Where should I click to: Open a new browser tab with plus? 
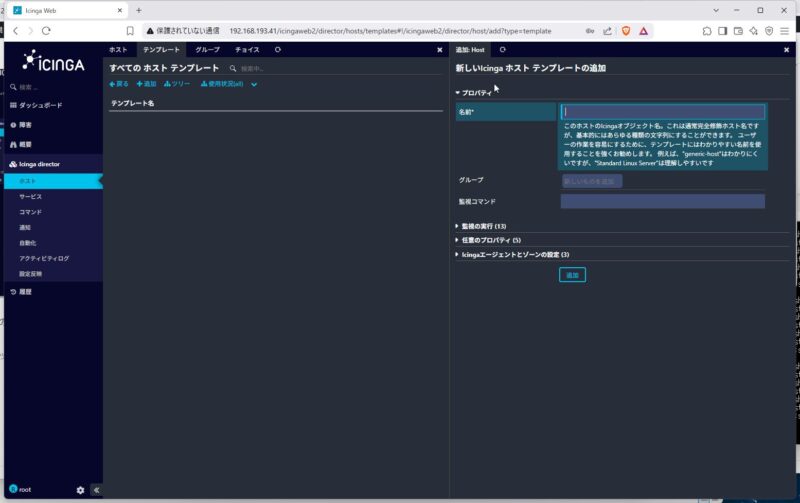pos(139,10)
